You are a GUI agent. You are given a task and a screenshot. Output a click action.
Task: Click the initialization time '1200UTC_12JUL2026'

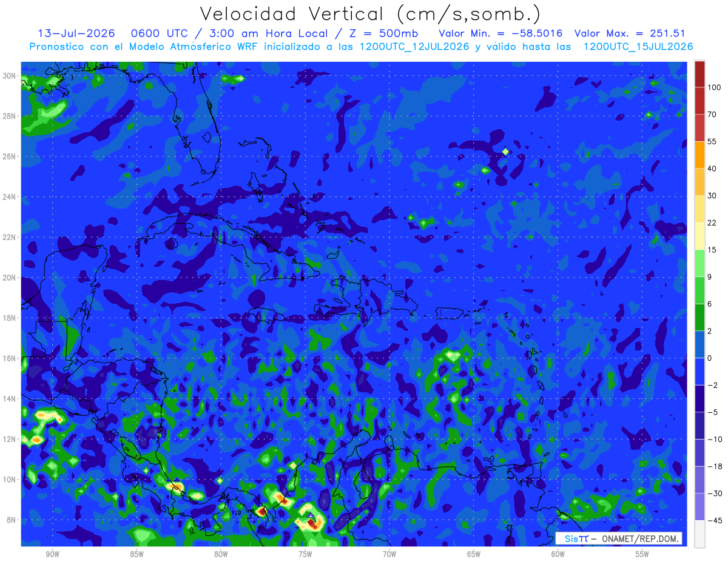414,47
